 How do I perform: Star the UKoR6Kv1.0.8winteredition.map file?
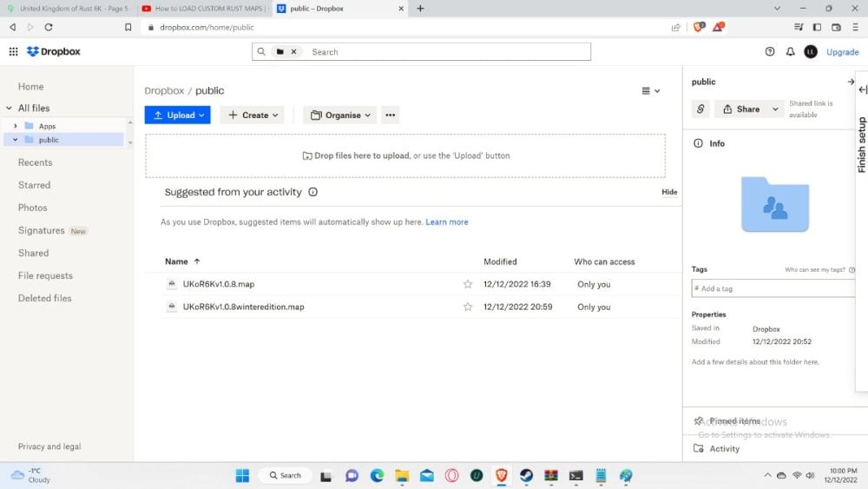coord(468,307)
